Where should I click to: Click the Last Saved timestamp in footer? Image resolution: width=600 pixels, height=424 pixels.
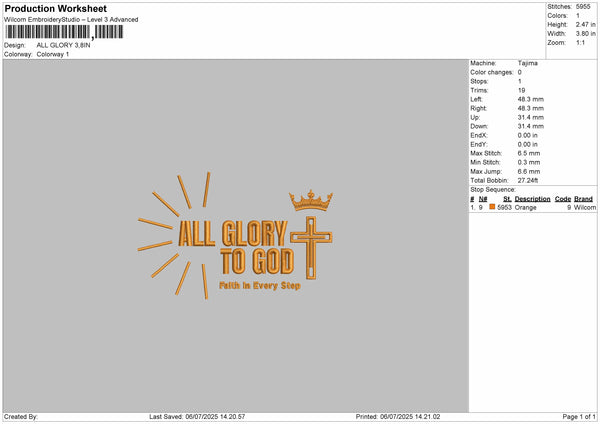pyautogui.click(x=197, y=416)
